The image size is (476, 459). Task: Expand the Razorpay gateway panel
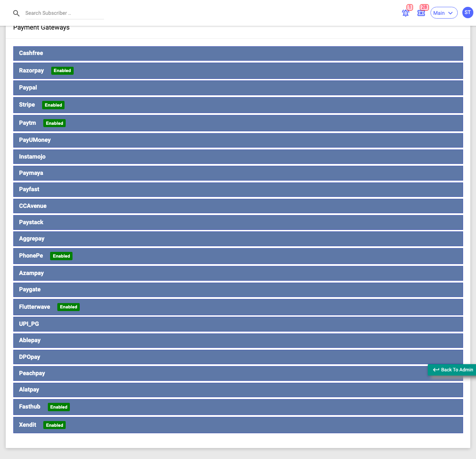point(238,71)
